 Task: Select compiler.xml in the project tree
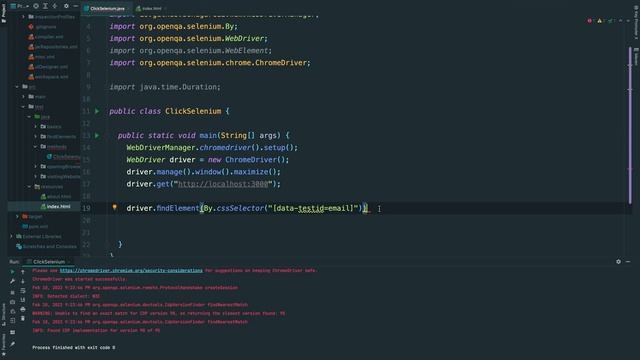pyautogui.click(x=46, y=37)
